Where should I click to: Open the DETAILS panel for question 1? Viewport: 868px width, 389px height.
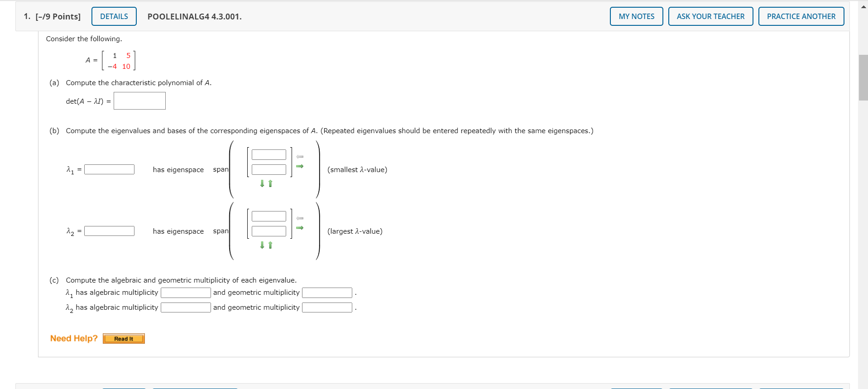(114, 16)
